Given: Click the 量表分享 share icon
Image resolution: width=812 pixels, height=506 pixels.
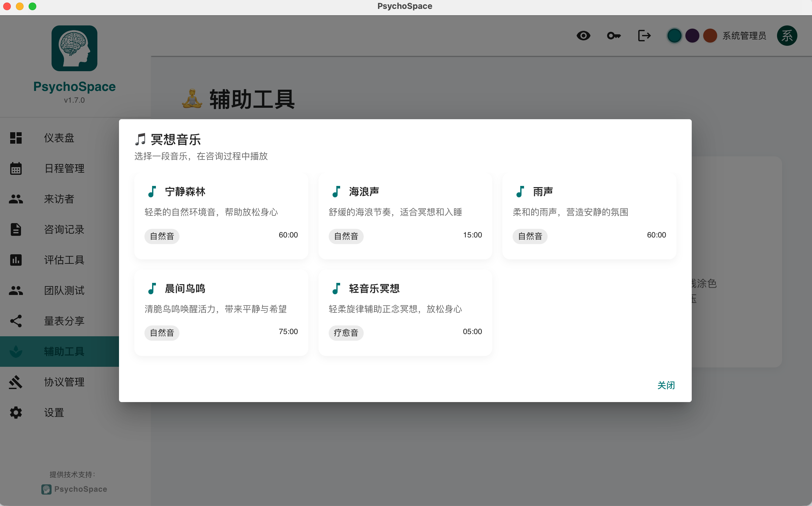Looking at the screenshot, I should click(x=16, y=321).
